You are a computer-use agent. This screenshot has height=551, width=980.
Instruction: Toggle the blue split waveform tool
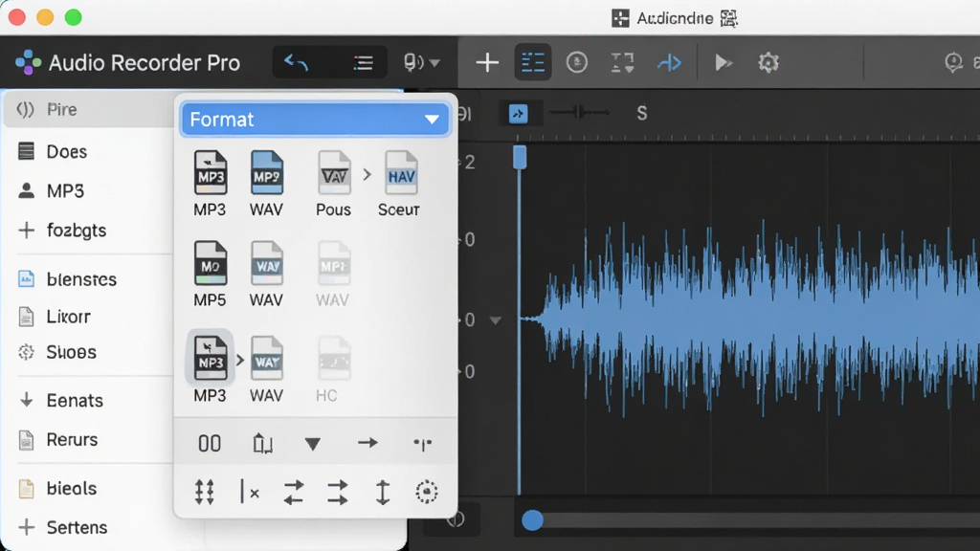(x=669, y=62)
